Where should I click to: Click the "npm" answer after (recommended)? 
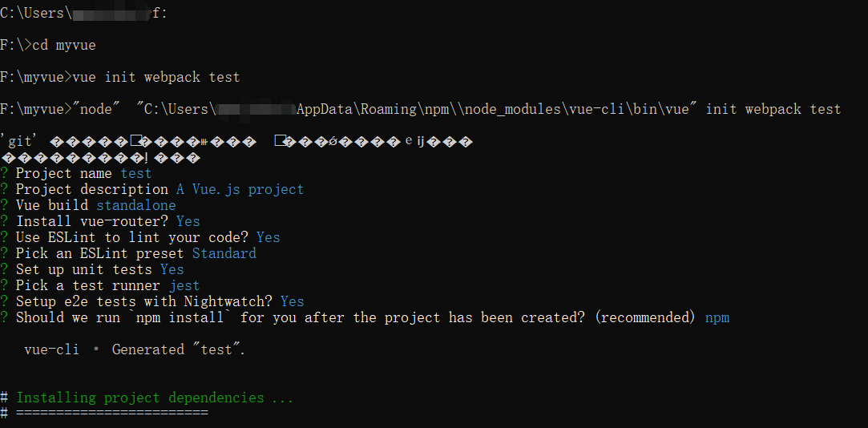pyautogui.click(x=717, y=317)
